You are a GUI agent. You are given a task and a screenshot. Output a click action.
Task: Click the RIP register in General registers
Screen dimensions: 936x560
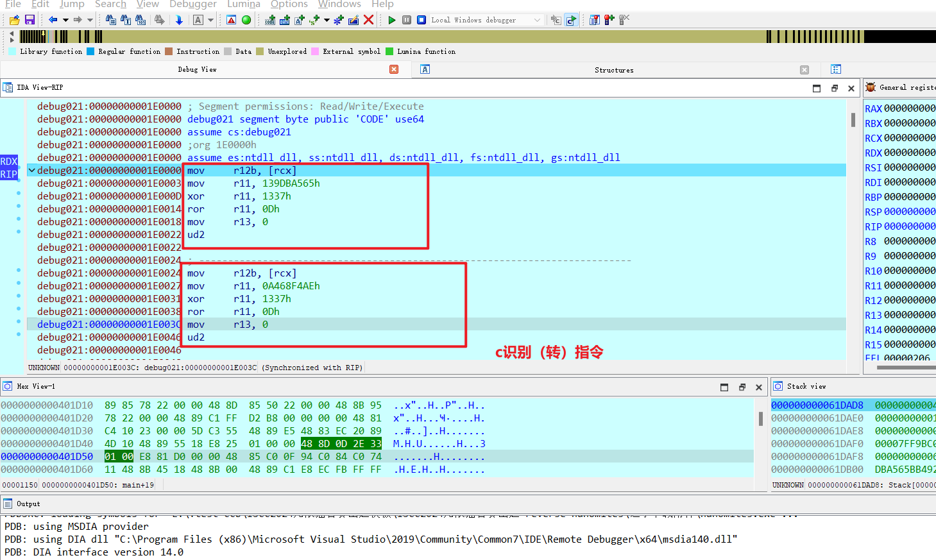click(873, 226)
